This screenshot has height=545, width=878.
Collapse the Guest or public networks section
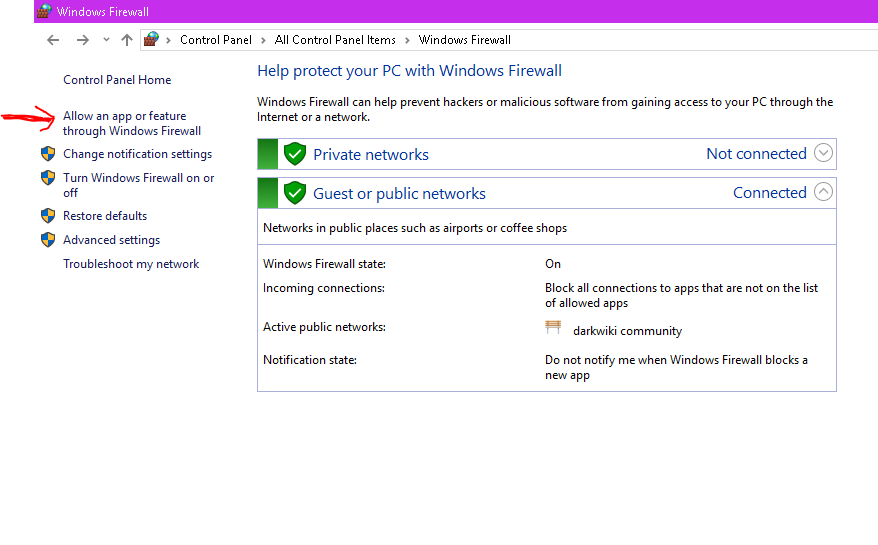pos(823,192)
